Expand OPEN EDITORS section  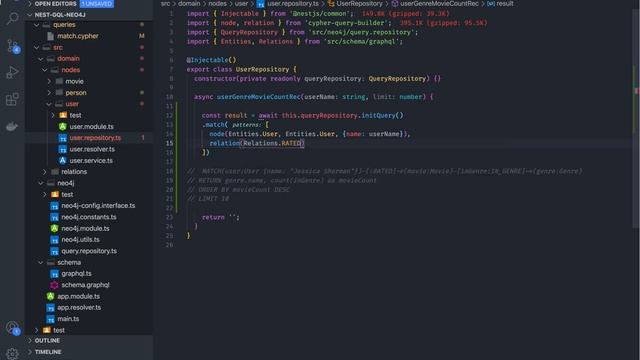30,4
